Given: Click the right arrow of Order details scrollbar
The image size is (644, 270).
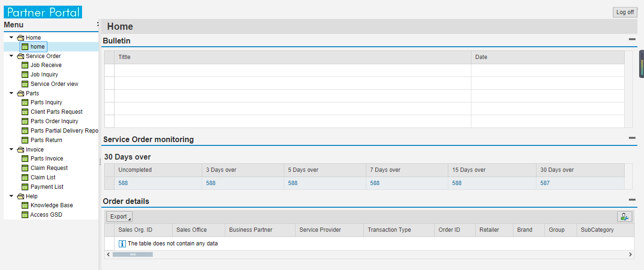Looking at the screenshot, I should click(x=631, y=254).
